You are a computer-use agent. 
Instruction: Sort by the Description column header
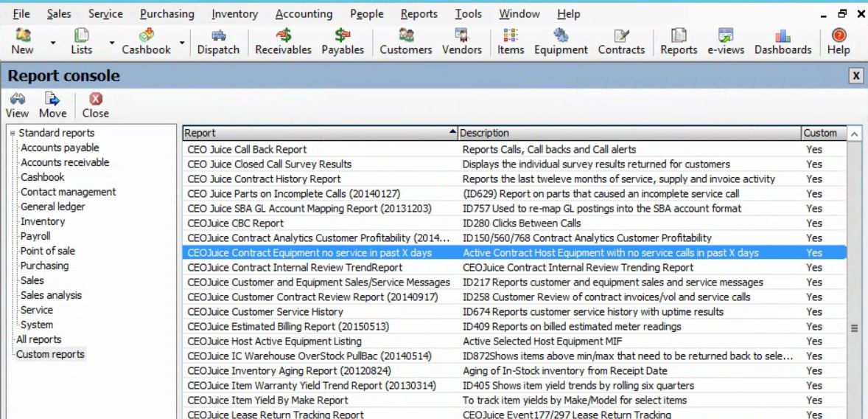click(629, 133)
